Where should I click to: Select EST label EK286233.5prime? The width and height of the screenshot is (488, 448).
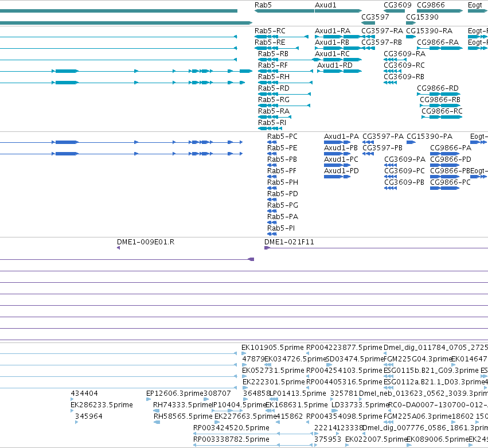pyautogui.click(x=101, y=405)
